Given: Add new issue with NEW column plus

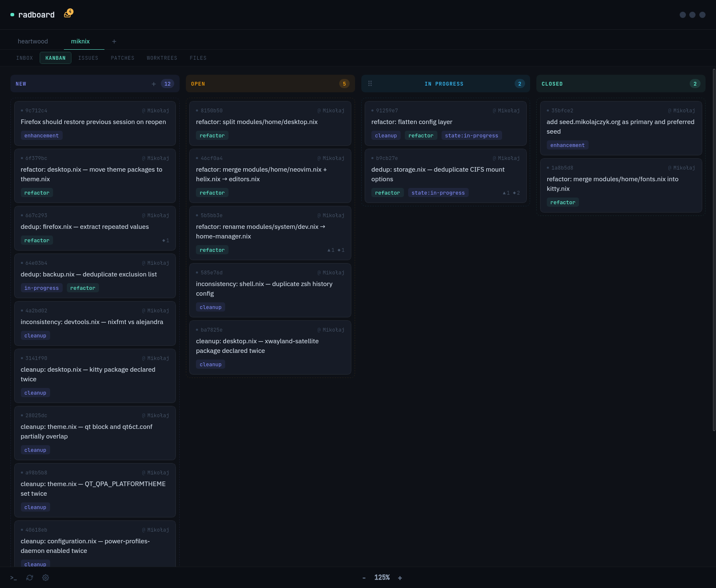Looking at the screenshot, I should point(154,84).
